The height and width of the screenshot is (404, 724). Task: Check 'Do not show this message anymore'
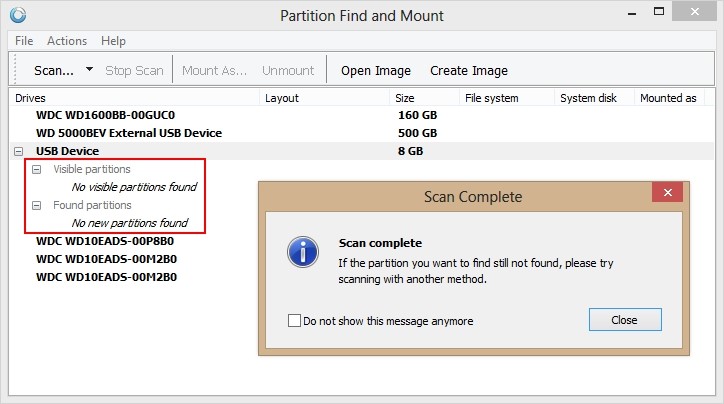[294, 320]
